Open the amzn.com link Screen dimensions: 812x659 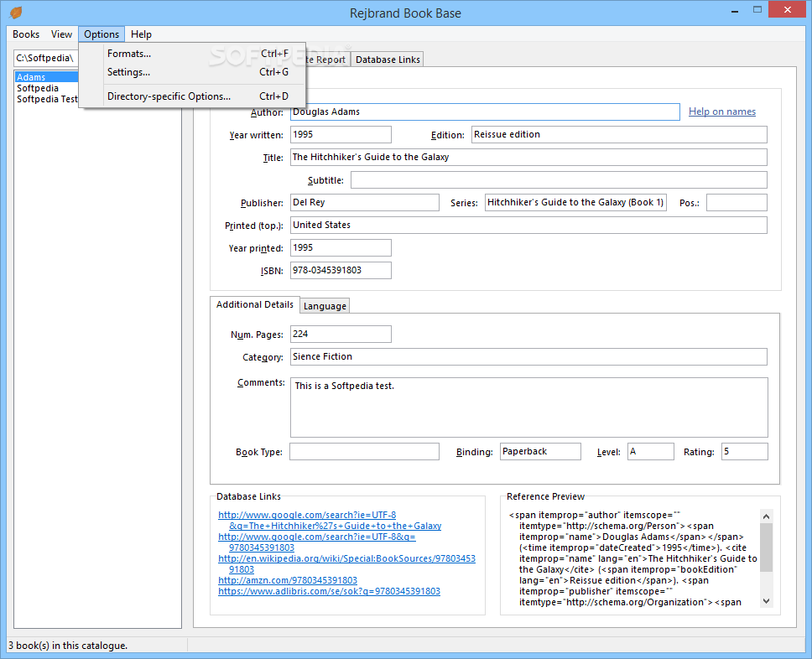tap(288, 580)
